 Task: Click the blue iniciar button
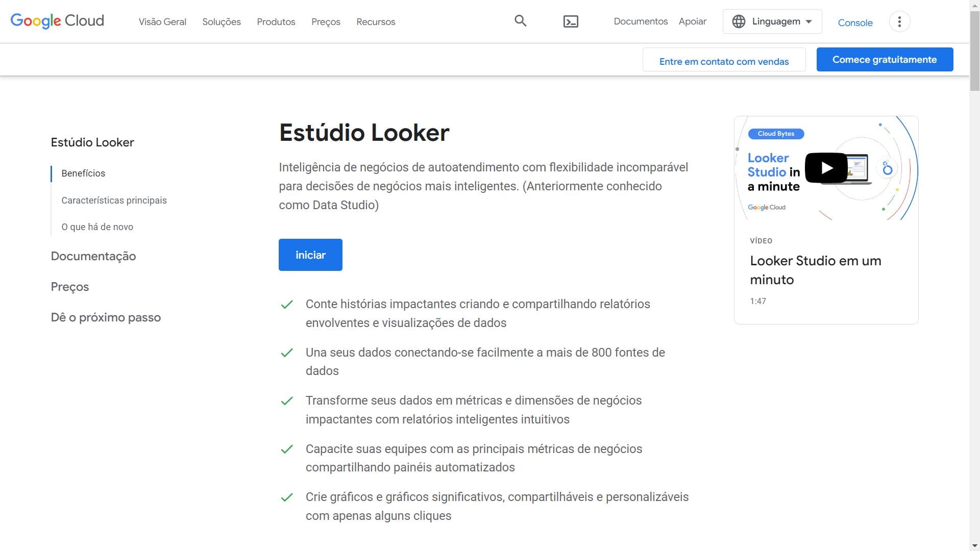(x=310, y=255)
